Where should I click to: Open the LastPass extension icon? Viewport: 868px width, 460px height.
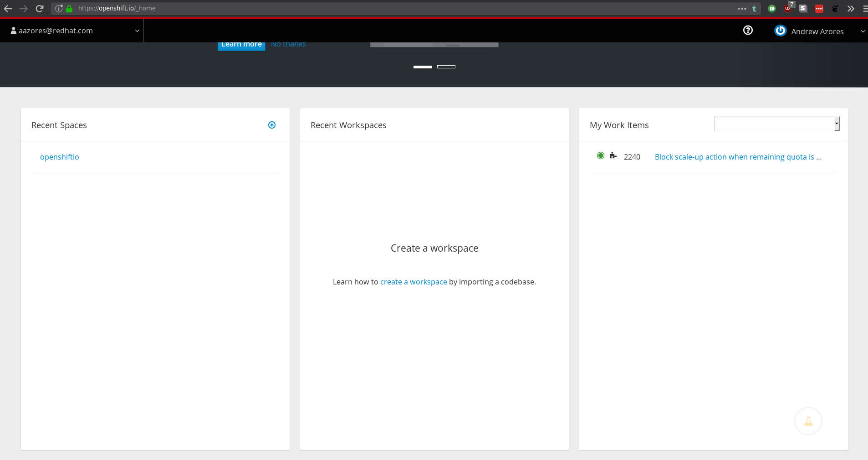click(x=818, y=8)
